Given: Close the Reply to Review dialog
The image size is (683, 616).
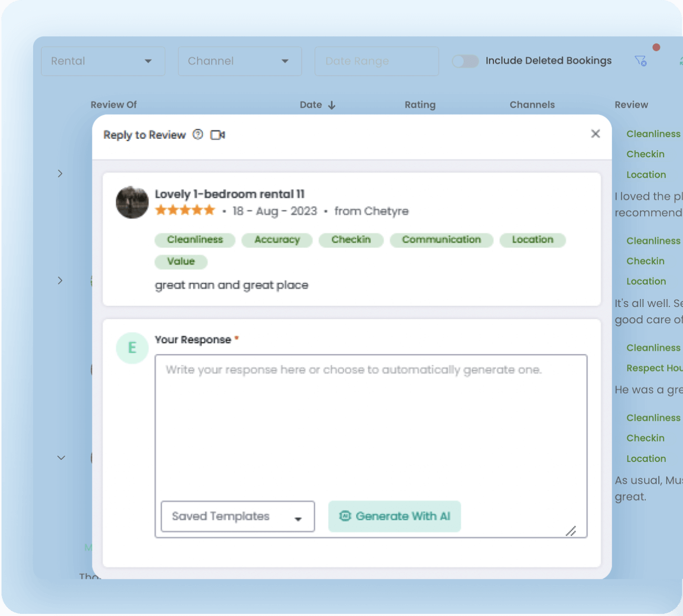Looking at the screenshot, I should [595, 134].
